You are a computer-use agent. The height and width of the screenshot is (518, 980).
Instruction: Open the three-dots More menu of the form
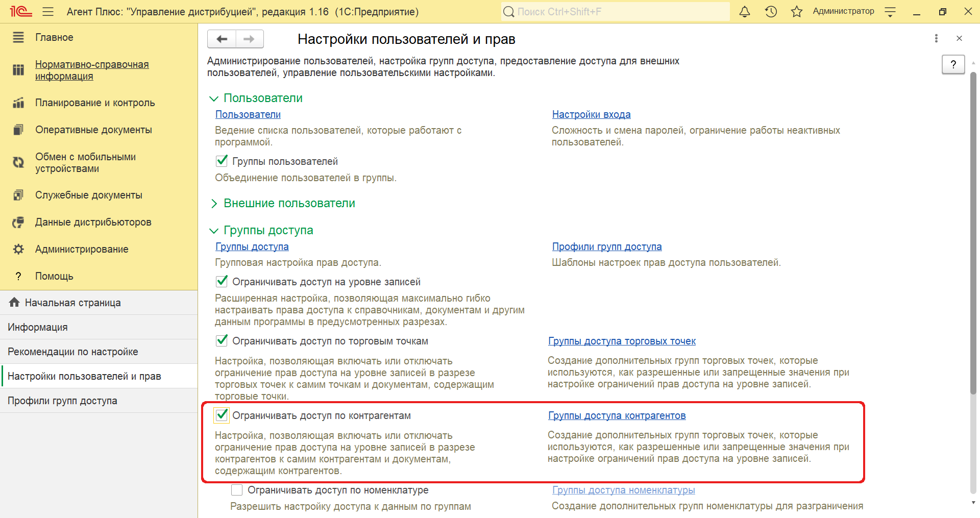[x=936, y=38]
